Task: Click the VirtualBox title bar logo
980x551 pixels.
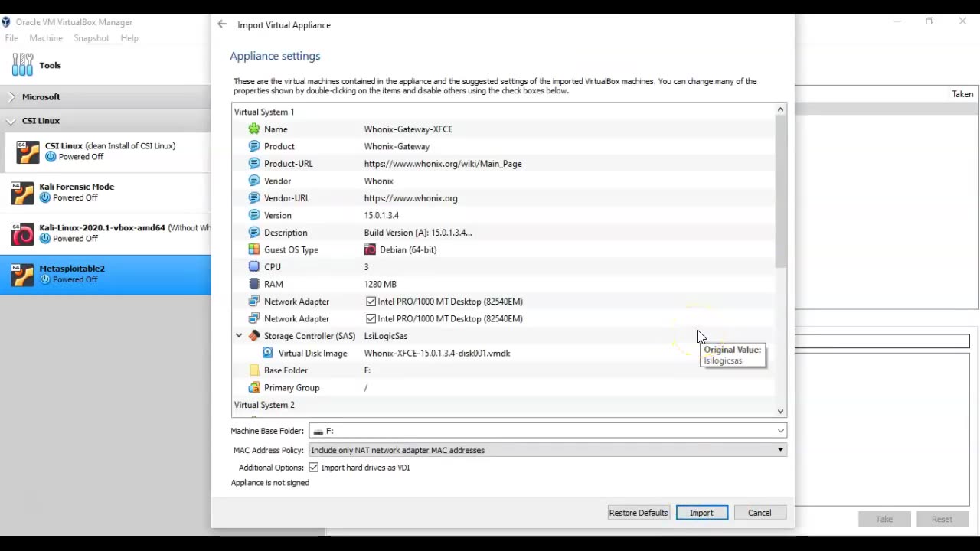Action: tap(6, 22)
